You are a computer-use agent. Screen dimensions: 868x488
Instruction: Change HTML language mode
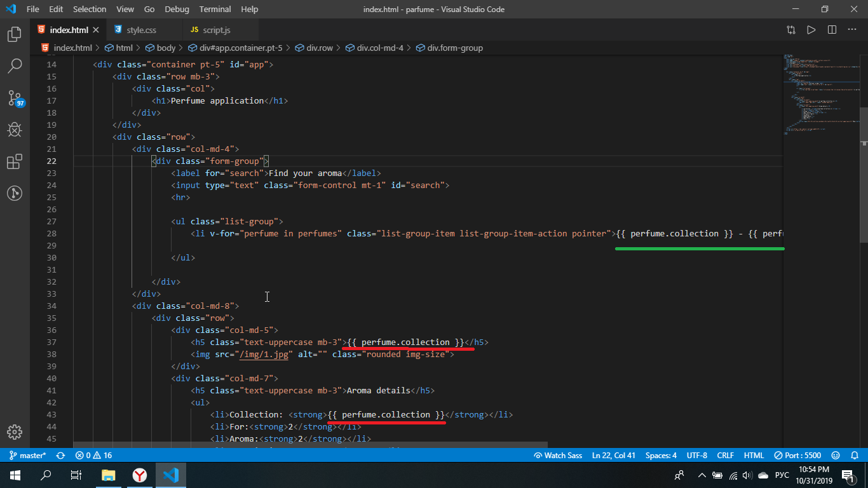(754, 456)
